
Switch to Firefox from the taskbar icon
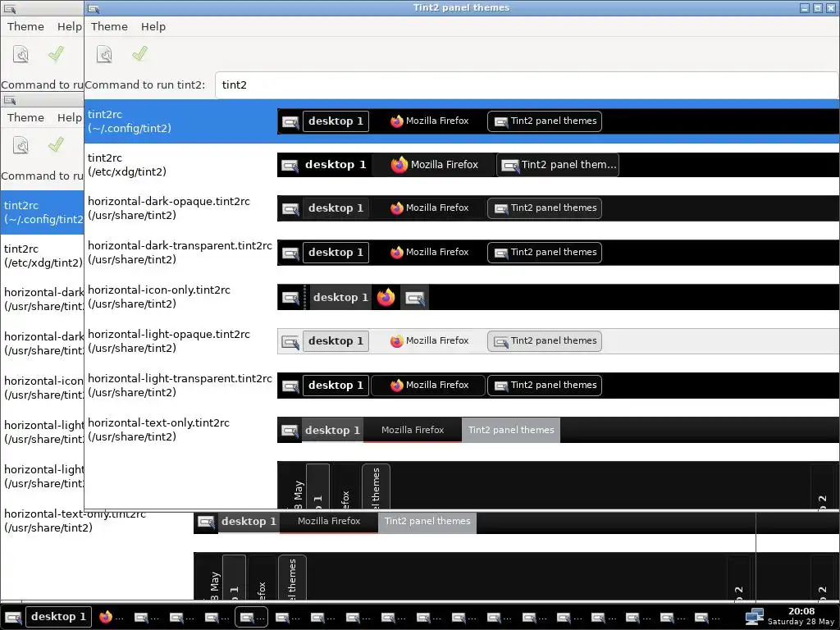tap(106, 617)
